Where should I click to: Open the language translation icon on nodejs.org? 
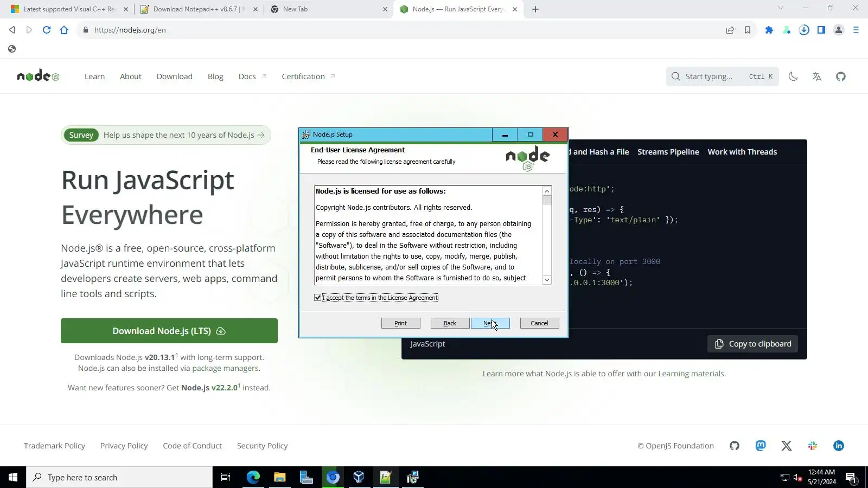click(x=817, y=76)
